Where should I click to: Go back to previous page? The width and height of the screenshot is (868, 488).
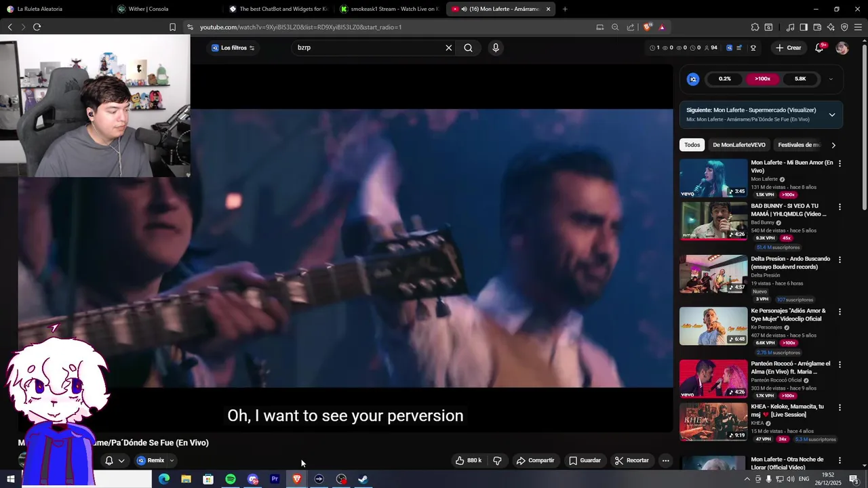click(9, 27)
